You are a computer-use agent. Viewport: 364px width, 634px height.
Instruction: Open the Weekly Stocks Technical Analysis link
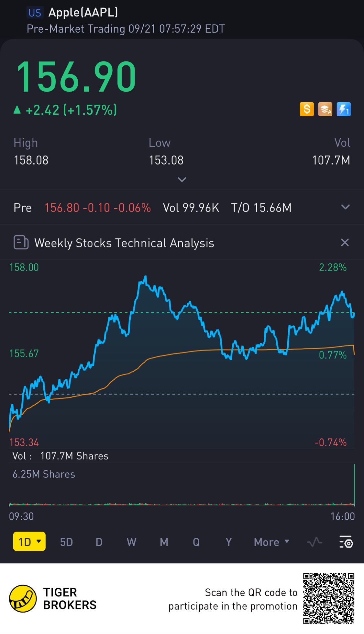[124, 243]
